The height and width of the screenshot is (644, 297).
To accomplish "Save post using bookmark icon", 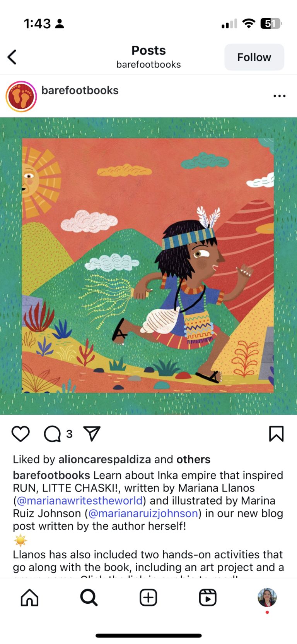I will coord(276,434).
